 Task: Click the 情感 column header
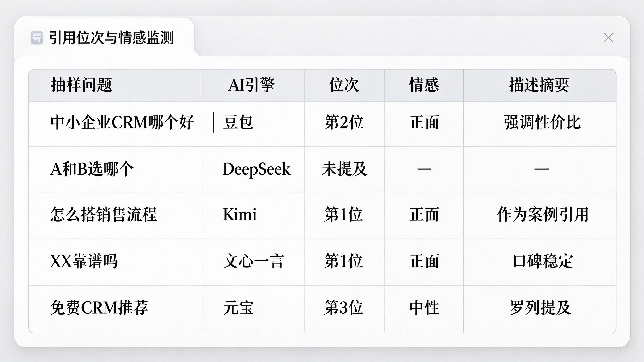click(424, 85)
